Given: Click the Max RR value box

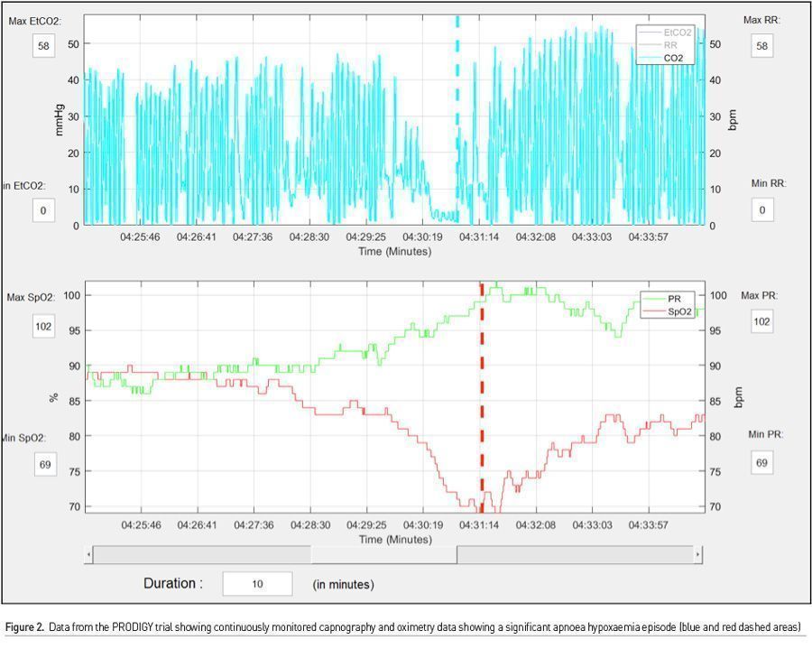Looking at the screenshot, I should 762,46.
